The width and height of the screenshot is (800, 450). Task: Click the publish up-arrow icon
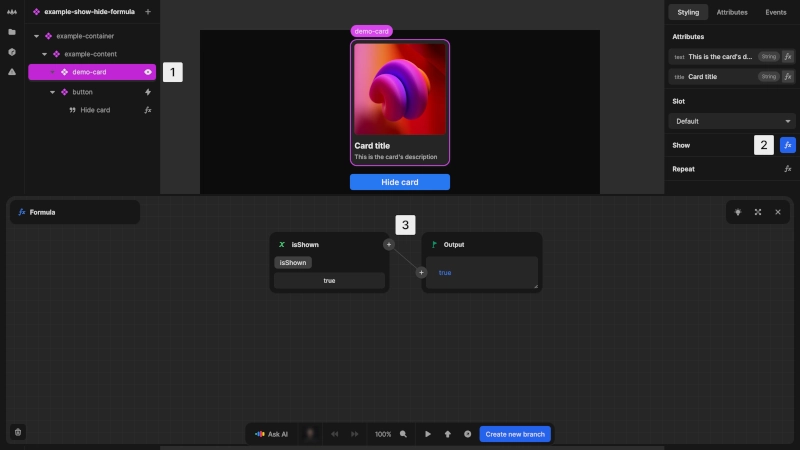[x=447, y=434]
